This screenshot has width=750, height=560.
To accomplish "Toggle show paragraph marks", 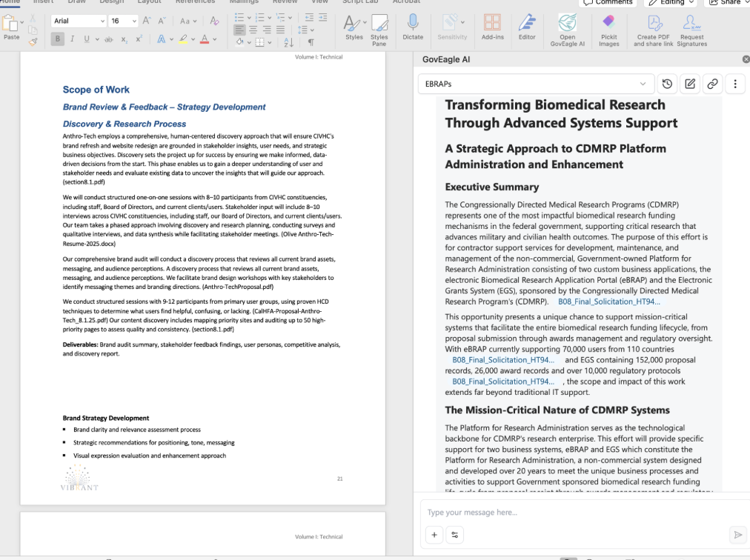I will coord(311,43).
